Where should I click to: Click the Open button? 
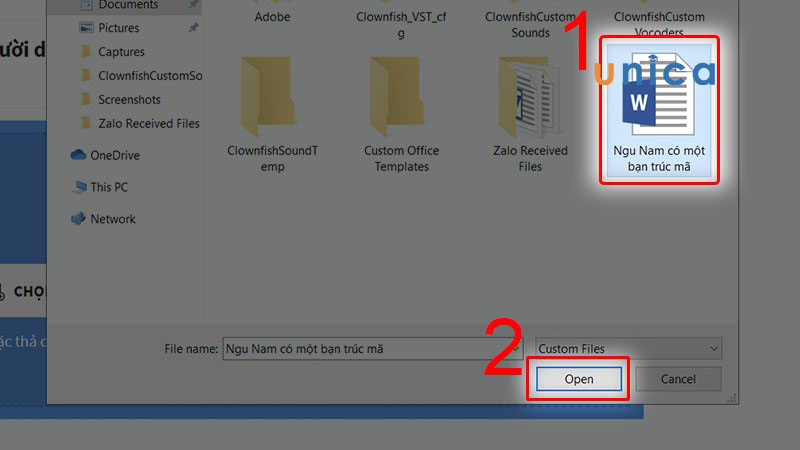pyautogui.click(x=579, y=379)
